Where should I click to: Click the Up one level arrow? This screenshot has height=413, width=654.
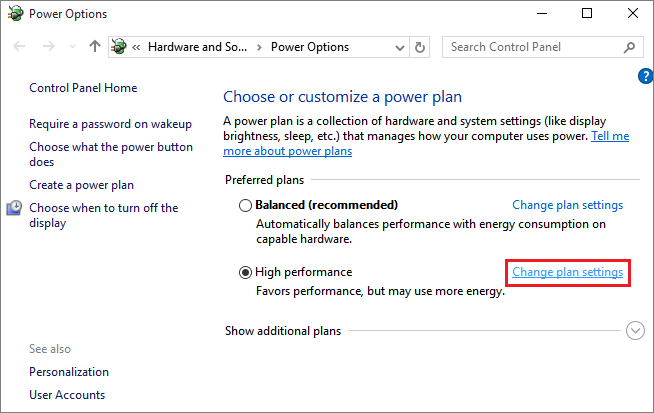tap(94, 47)
